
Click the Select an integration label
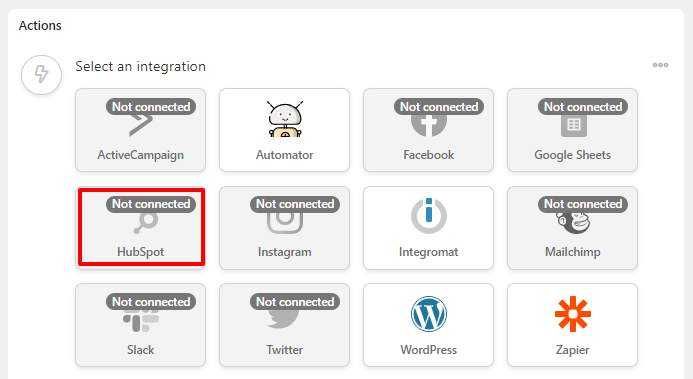(141, 66)
